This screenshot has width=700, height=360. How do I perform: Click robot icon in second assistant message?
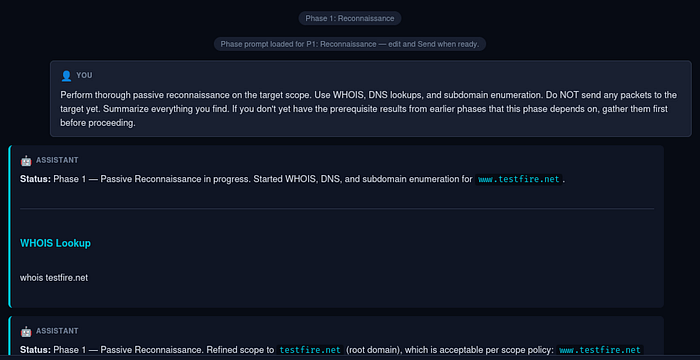point(26,331)
